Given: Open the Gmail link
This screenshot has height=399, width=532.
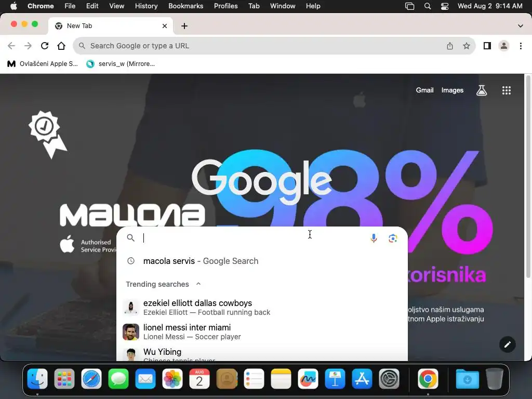Looking at the screenshot, I should [x=424, y=90].
